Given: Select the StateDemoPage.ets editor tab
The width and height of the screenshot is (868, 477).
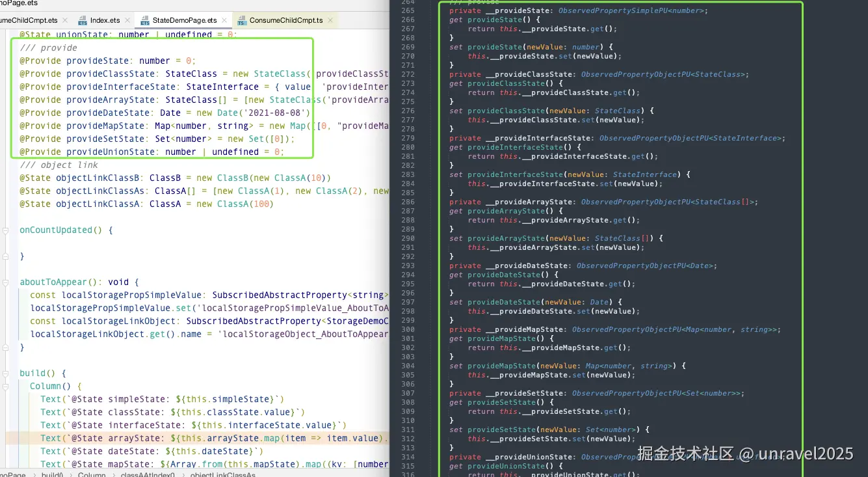Looking at the screenshot, I should (185, 20).
